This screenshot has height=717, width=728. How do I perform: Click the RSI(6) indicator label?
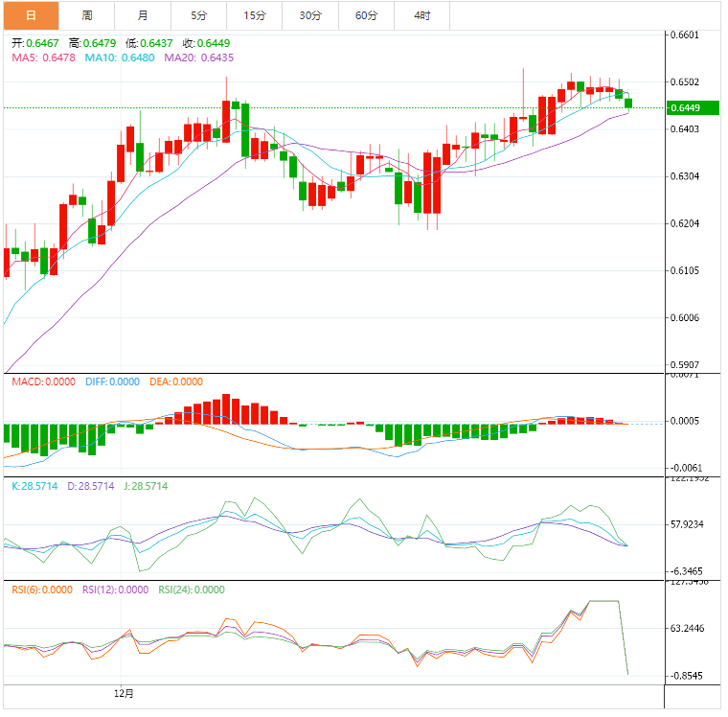42,590
